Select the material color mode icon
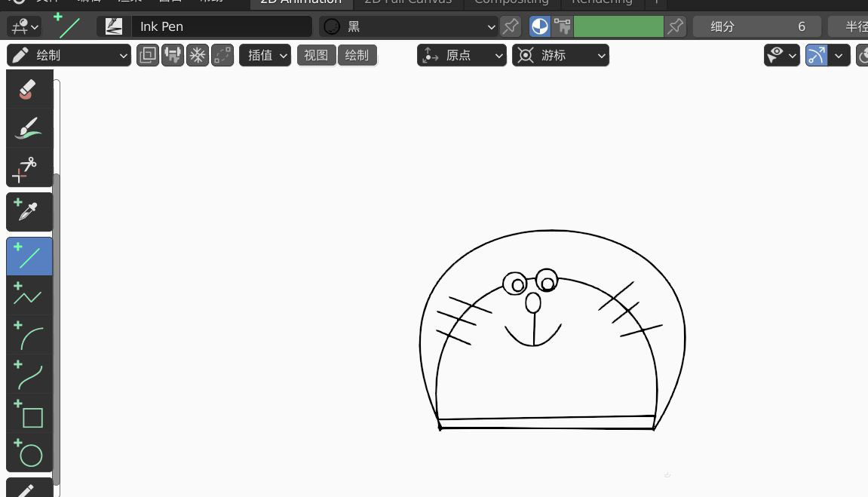Screen dimensions: 868x497 (x=540, y=26)
